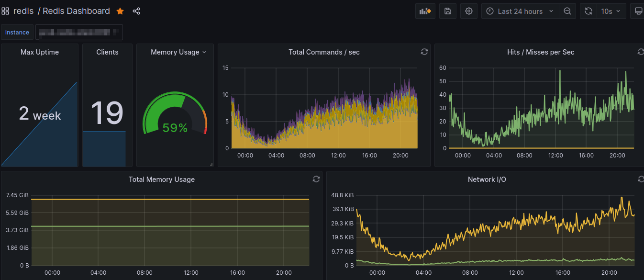Open the Dashboard settings gear
644x280 pixels.
point(468,11)
